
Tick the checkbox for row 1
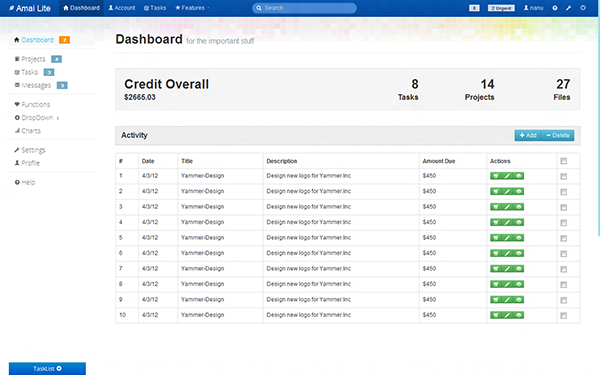(x=563, y=176)
